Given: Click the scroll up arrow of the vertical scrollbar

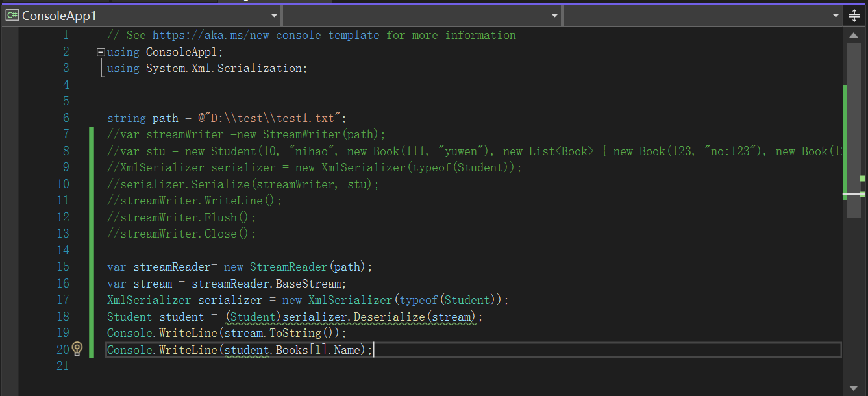Looking at the screenshot, I should [854, 35].
